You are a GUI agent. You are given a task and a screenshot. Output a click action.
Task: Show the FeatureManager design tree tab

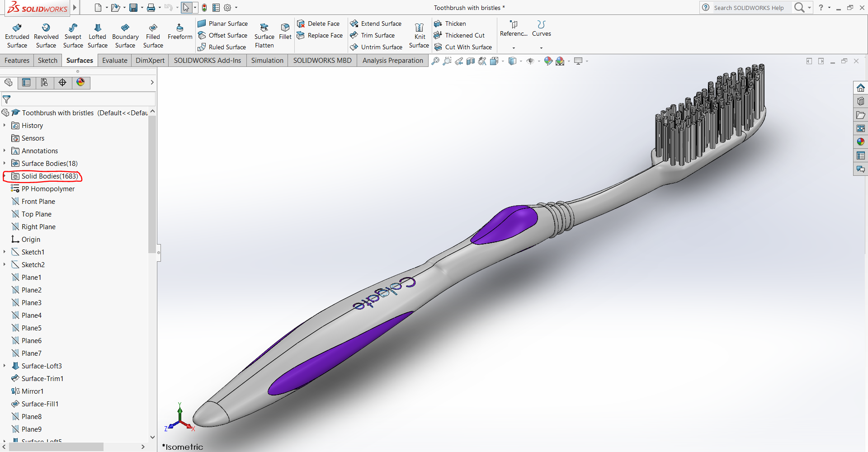click(x=9, y=82)
